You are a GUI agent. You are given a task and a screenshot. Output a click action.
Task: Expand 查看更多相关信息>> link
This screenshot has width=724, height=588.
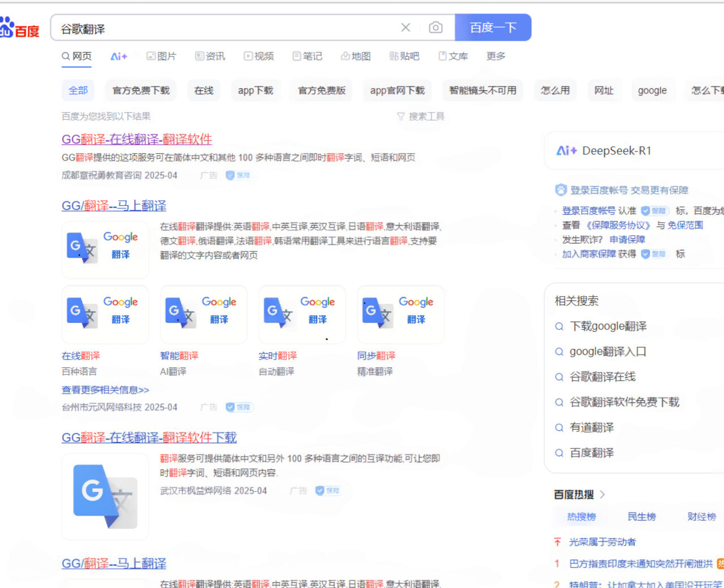(x=105, y=390)
